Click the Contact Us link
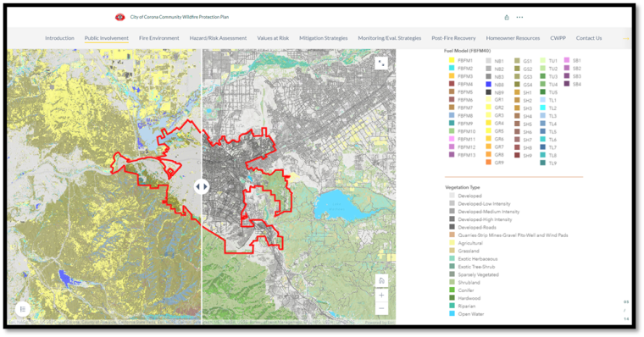 (x=589, y=38)
